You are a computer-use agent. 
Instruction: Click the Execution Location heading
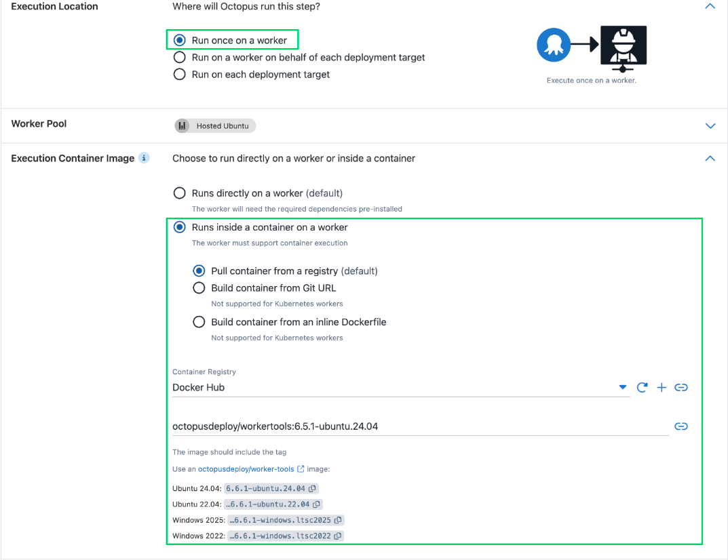pos(55,7)
